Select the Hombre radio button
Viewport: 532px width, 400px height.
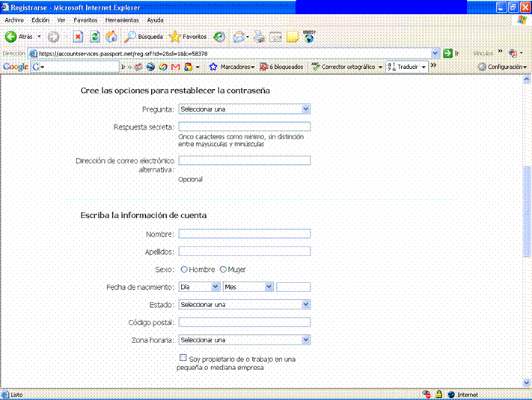[184, 270]
